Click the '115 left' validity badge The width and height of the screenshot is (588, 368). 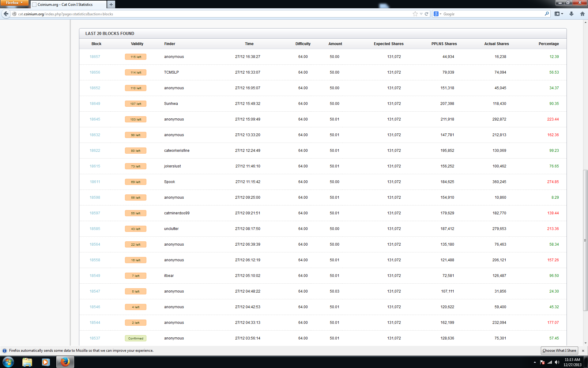pyautogui.click(x=136, y=57)
